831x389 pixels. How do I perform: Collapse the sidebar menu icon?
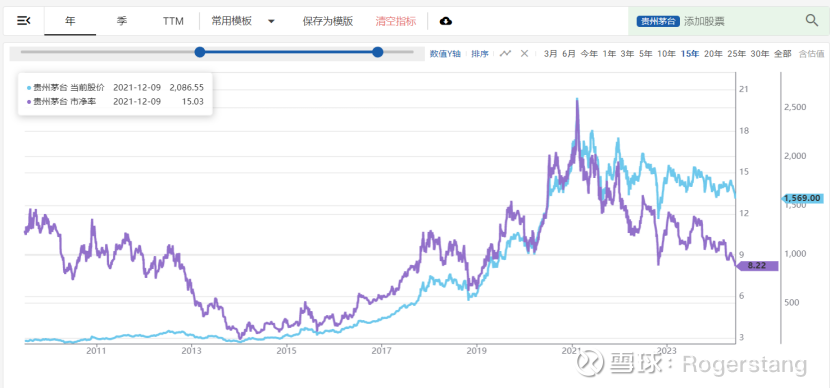pos(24,21)
